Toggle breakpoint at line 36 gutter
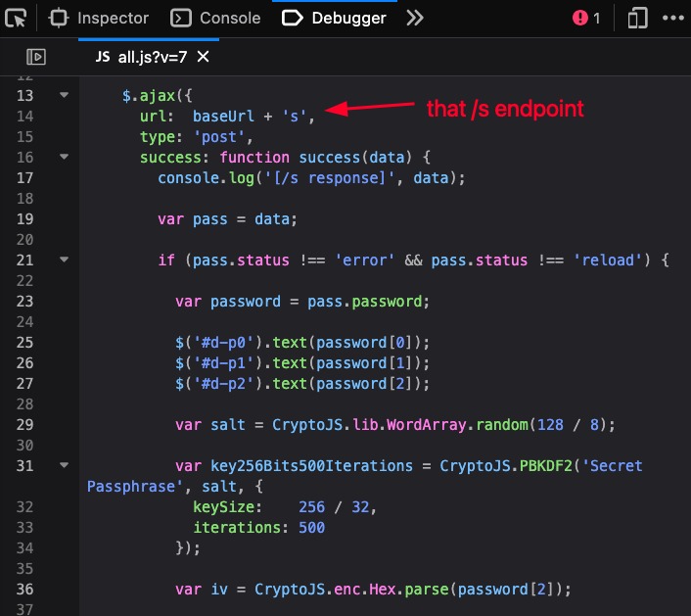Image resolution: width=691 pixels, height=616 pixels. point(25,589)
